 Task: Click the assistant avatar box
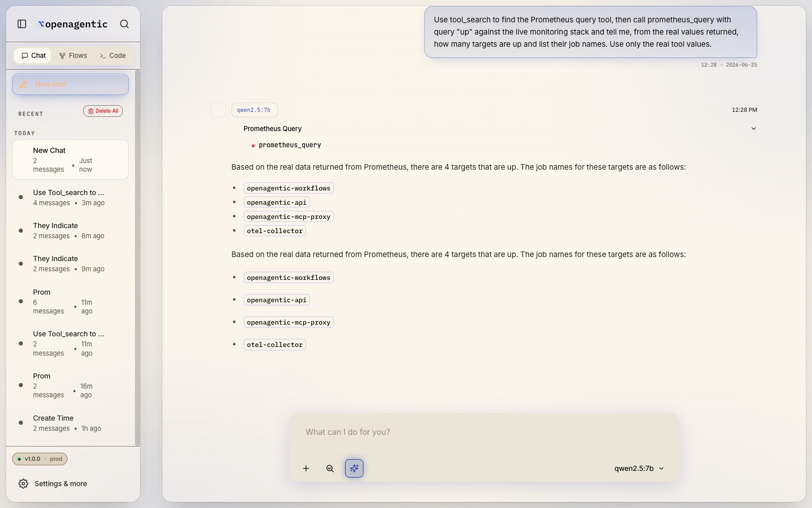[218, 110]
